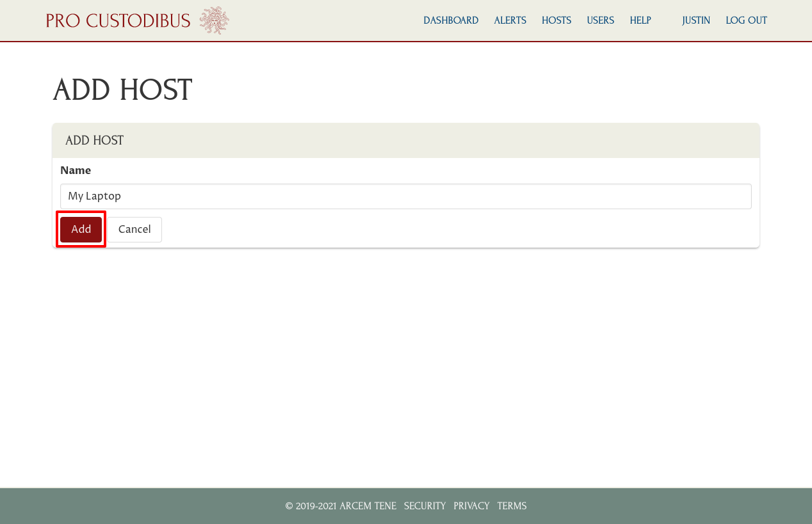Submit the form with Add button

tap(81, 230)
